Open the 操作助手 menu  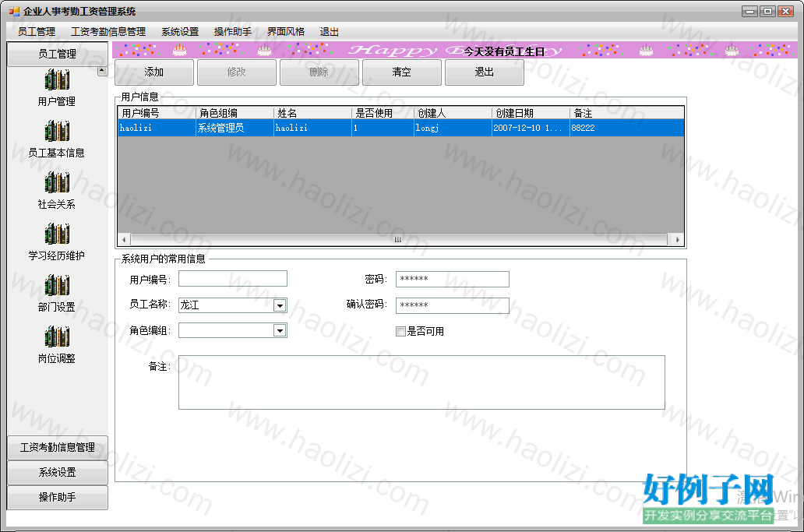tap(233, 32)
